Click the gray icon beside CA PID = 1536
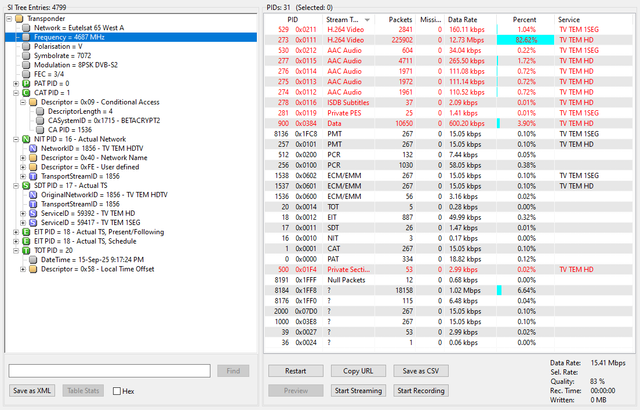Image resolution: width=640 pixels, height=410 pixels. (x=40, y=130)
